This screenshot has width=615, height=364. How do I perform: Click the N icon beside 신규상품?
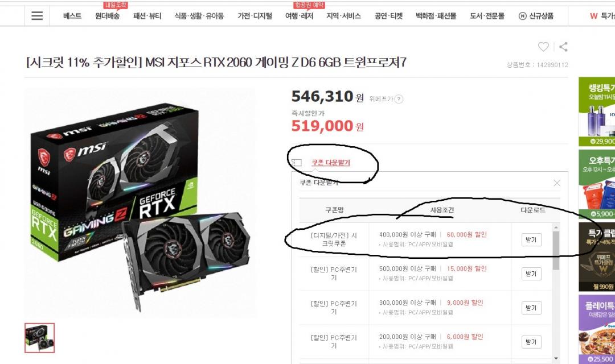click(x=522, y=16)
